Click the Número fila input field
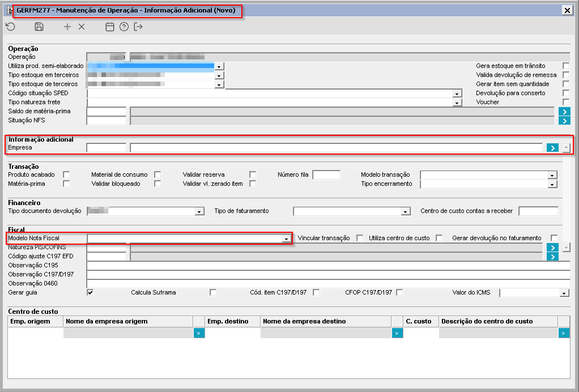 (326, 174)
